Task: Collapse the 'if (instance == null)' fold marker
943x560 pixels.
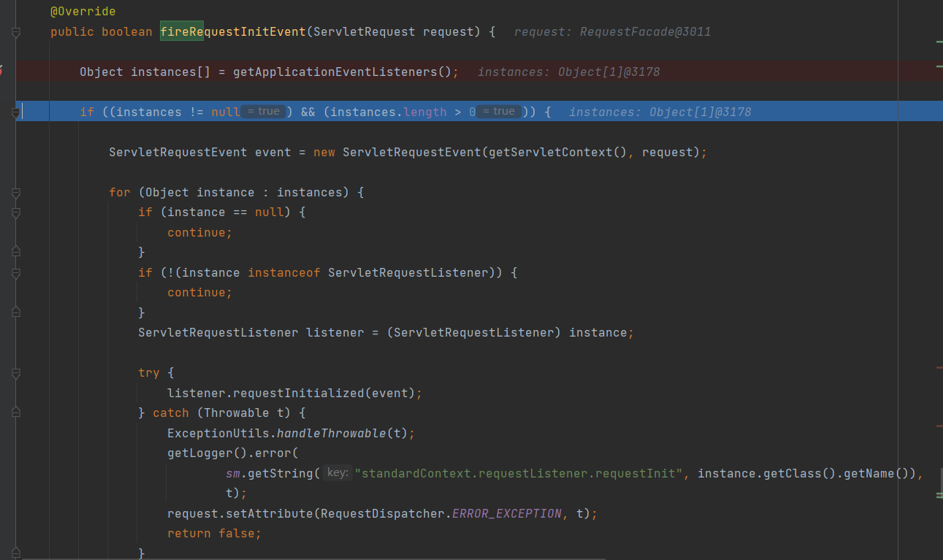Action: pyautogui.click(x=16, y=212)
